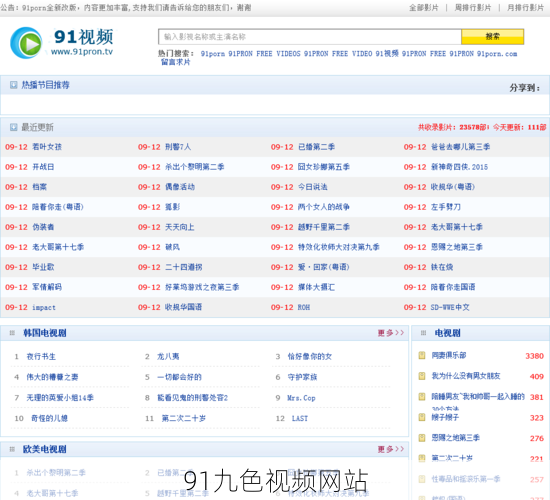
Task: Select hot search term 91porn.com
Action: point(497,54)
